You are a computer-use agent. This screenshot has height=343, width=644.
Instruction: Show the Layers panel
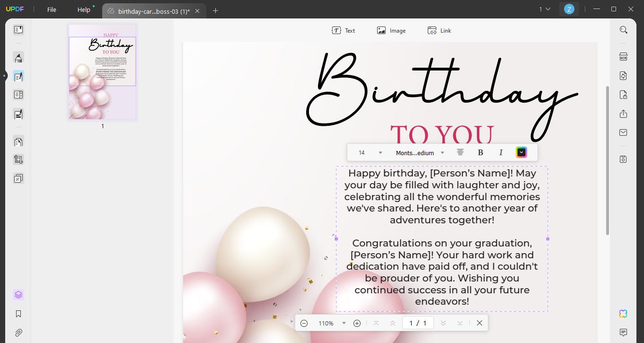(x=18, y=295)
